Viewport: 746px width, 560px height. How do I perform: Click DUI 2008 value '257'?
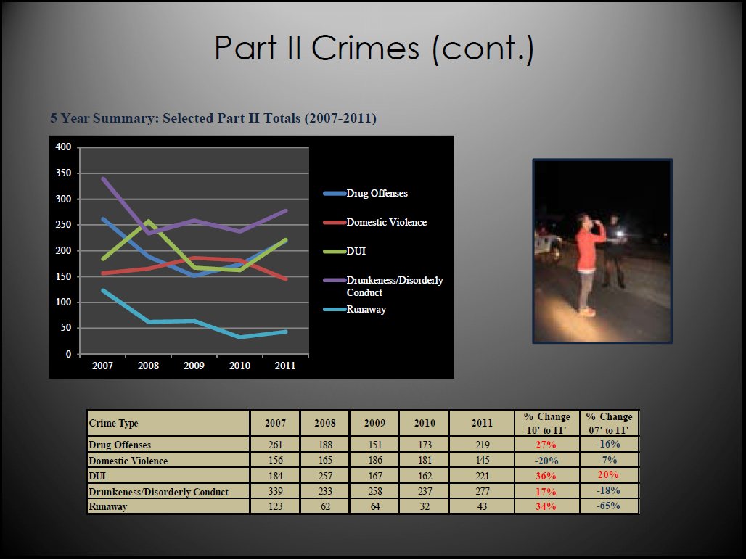[325, 476]
